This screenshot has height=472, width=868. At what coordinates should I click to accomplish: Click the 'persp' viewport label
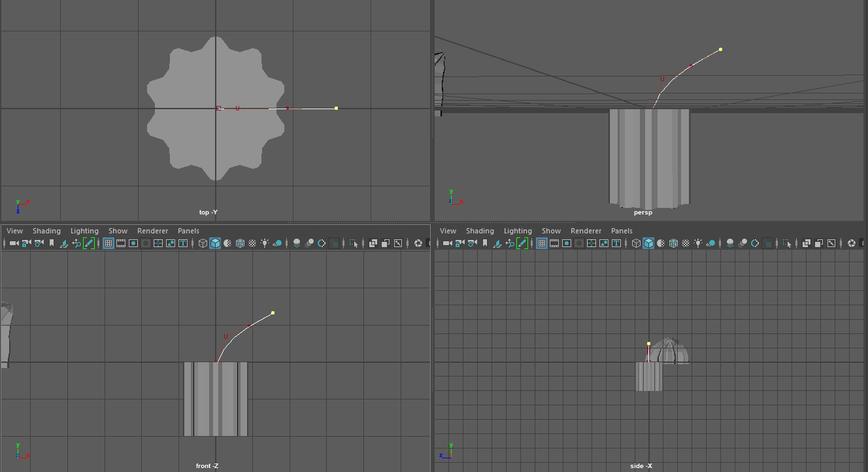pyautogui.click(x=643, y=212)
